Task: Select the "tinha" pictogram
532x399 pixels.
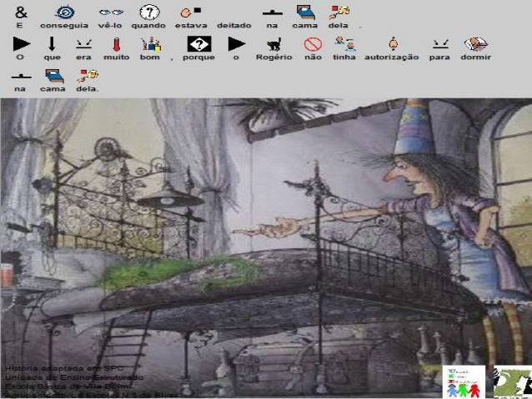Action: pyautogui.click(x=344, y=43)
